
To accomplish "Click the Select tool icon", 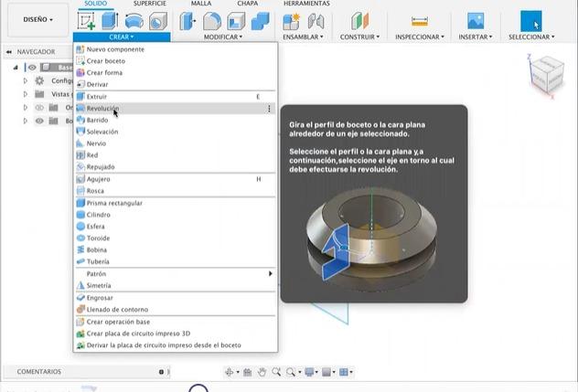I will (x=531, y=21).
